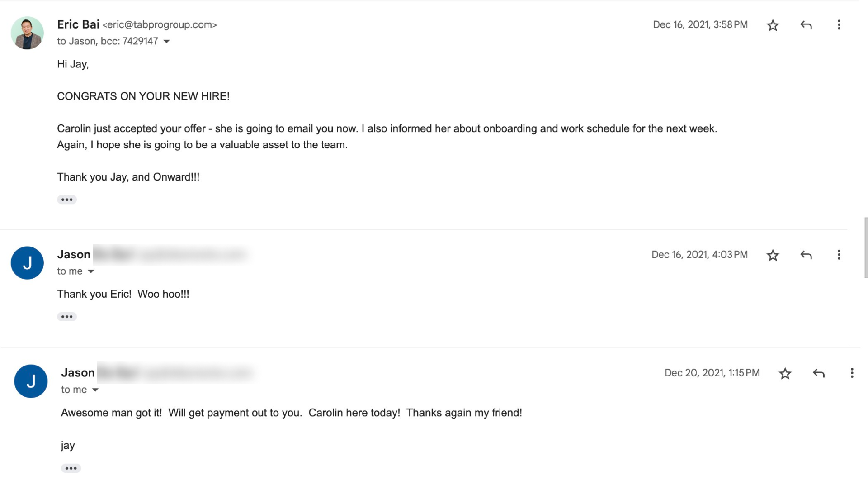Open more options for Eric's email

[839, 25]
